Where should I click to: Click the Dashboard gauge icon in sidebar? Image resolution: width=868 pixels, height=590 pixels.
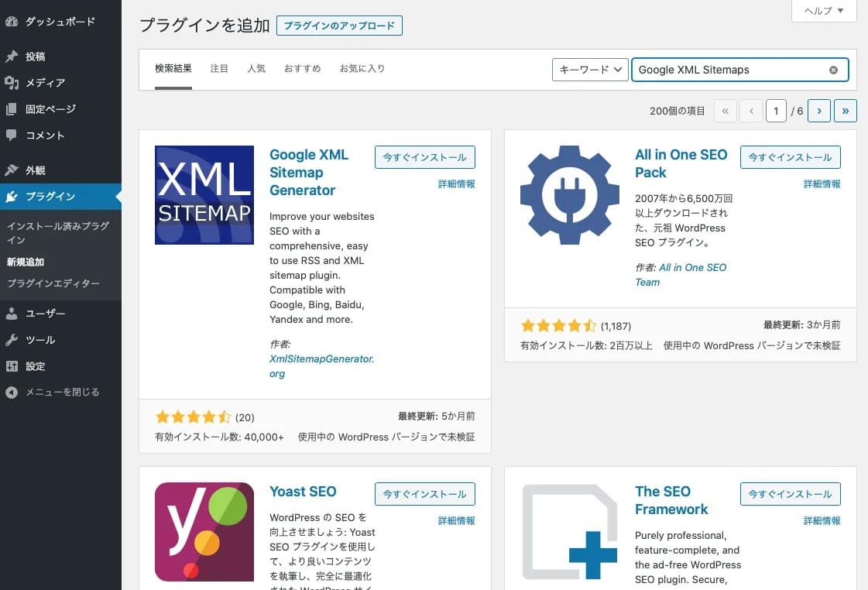[12, 22]
